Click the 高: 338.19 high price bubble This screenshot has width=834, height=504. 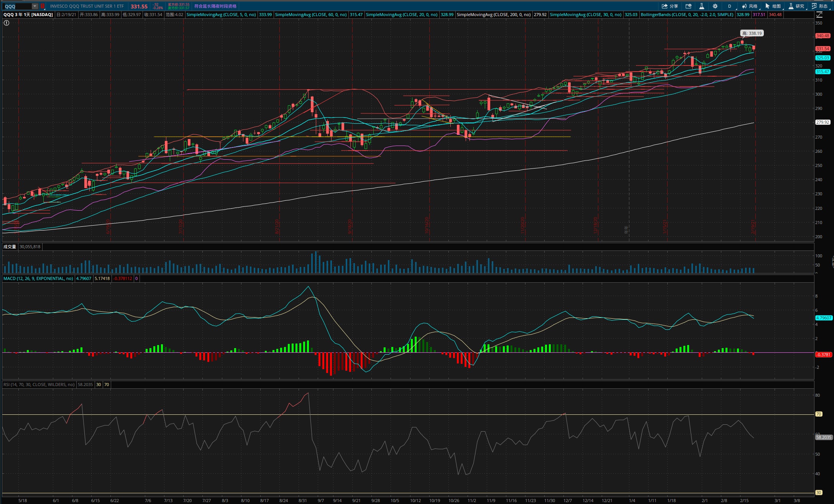(x=752, y=33)
